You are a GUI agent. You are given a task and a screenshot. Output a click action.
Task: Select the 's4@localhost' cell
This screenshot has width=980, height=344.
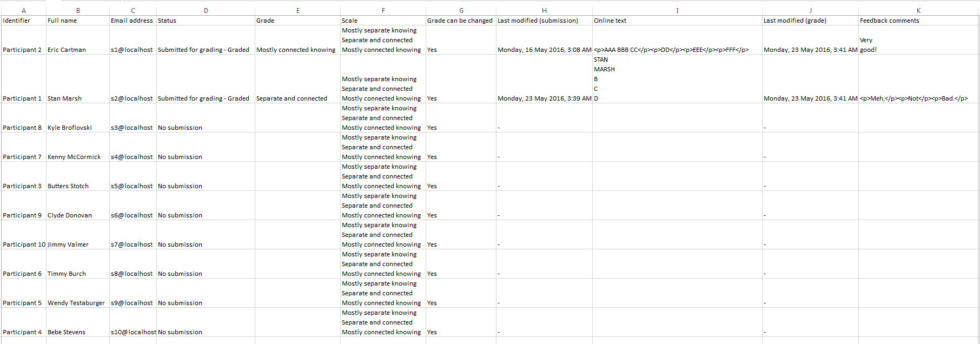(x=133, y=147)
